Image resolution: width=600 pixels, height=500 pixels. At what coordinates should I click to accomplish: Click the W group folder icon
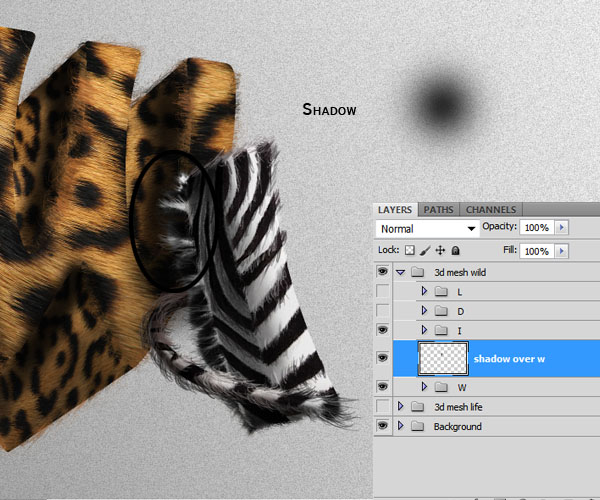point(441,387)
